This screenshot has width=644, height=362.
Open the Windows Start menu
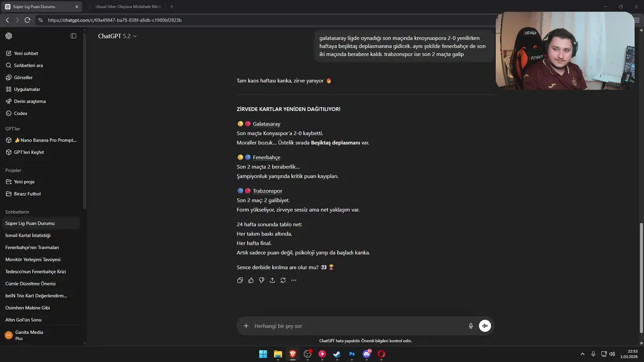point(263,354)
